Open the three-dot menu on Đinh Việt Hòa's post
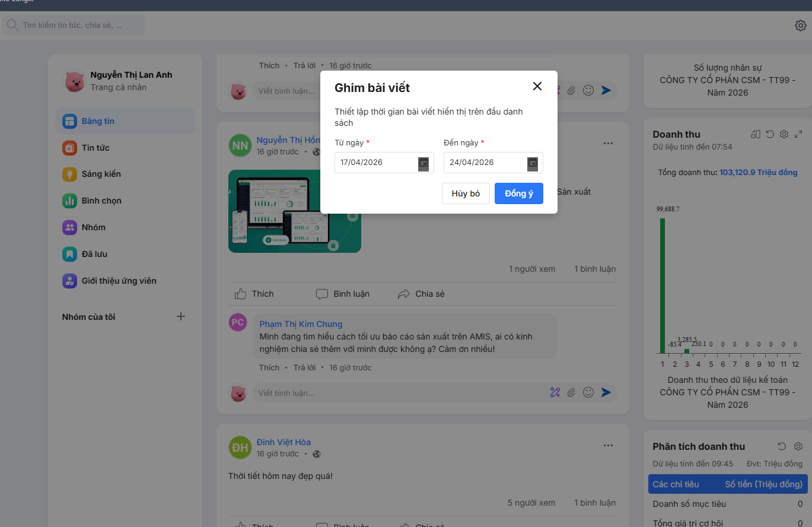 pyautogui.click(x=608, y=445)
